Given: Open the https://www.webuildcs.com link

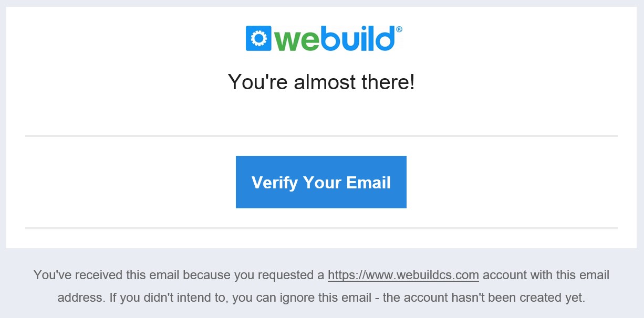Looking at the screenshot, I should pyautogui.click(x=403, y=275).
